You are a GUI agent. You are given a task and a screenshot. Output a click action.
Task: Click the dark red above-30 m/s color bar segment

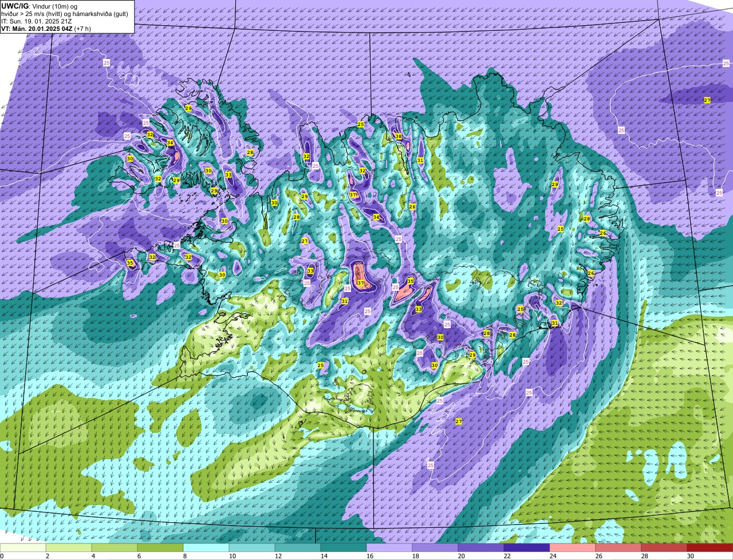[x=710, y=548]
